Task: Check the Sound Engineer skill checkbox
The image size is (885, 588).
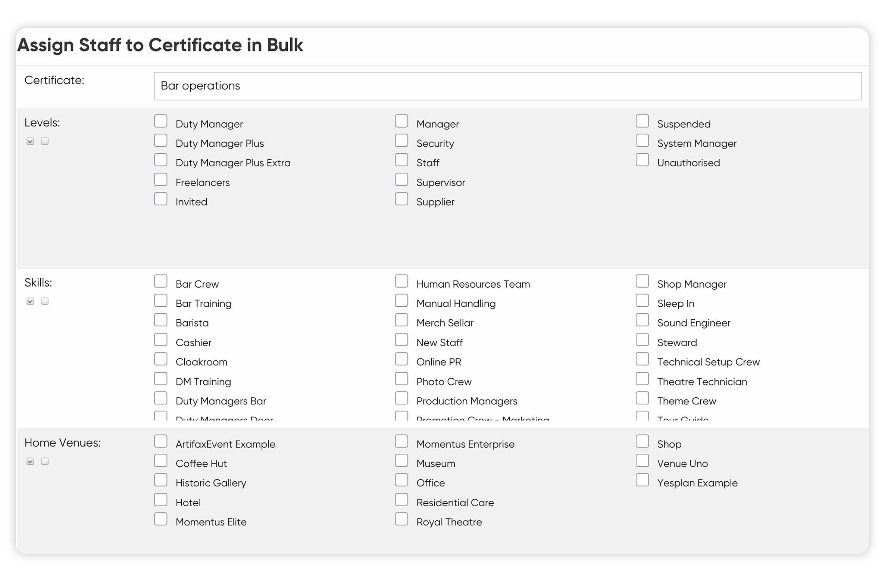Action: coord(642,320)
